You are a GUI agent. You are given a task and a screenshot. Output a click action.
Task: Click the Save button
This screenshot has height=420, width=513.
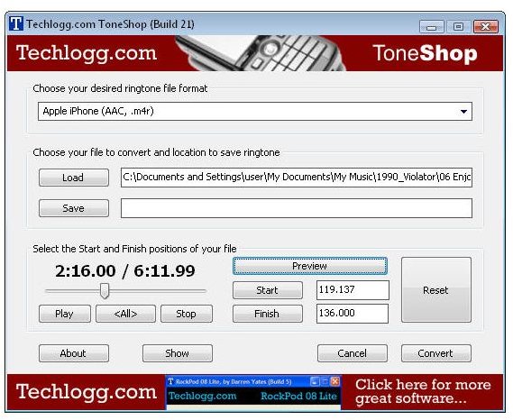click(x=74, y=208)
